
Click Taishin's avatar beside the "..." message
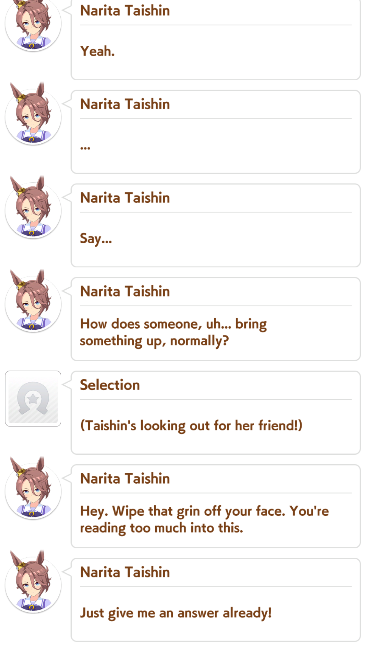(33, 116)
